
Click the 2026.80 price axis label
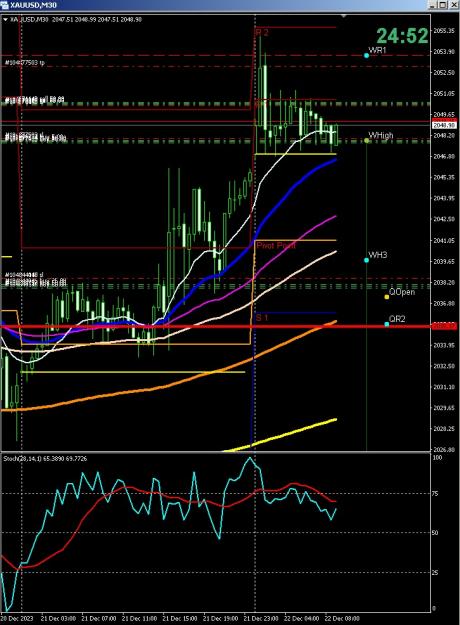(x=444, y=450)
